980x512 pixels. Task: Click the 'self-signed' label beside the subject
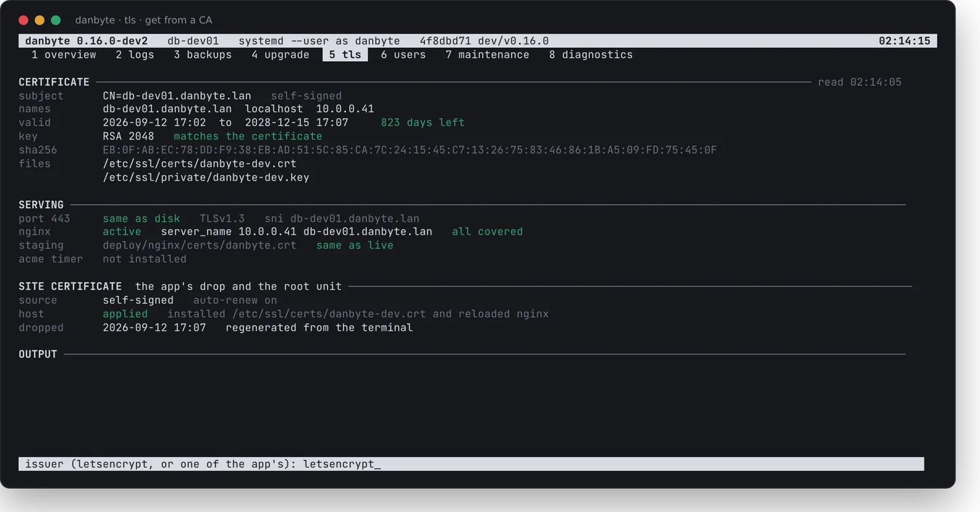(306, 96)
